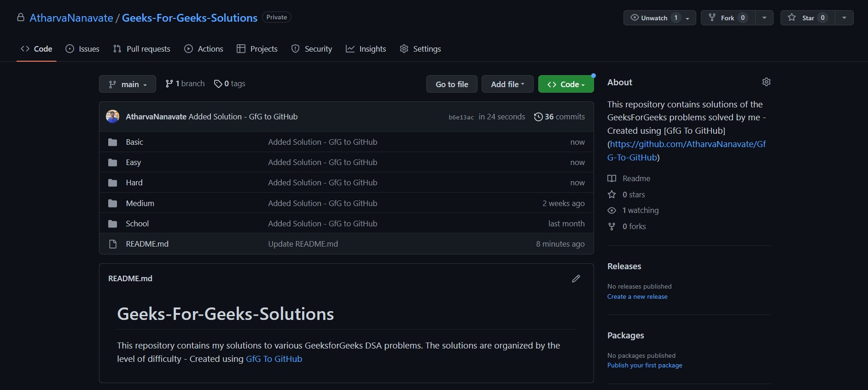
Task: Click the Packages heading
Action: [625, 336]
